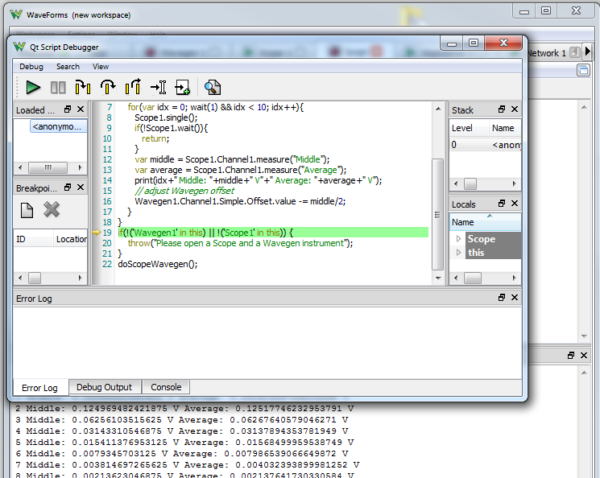Click line number 19 in the gutter
600x478 pixels.
(107, 233)
